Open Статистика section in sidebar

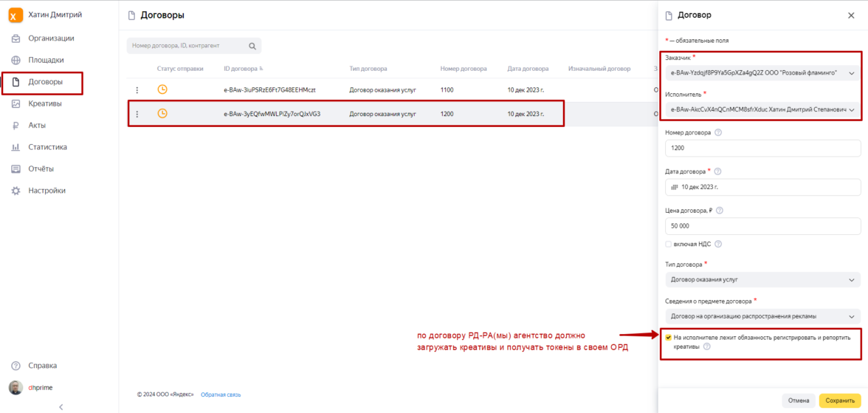click(47, 147)
